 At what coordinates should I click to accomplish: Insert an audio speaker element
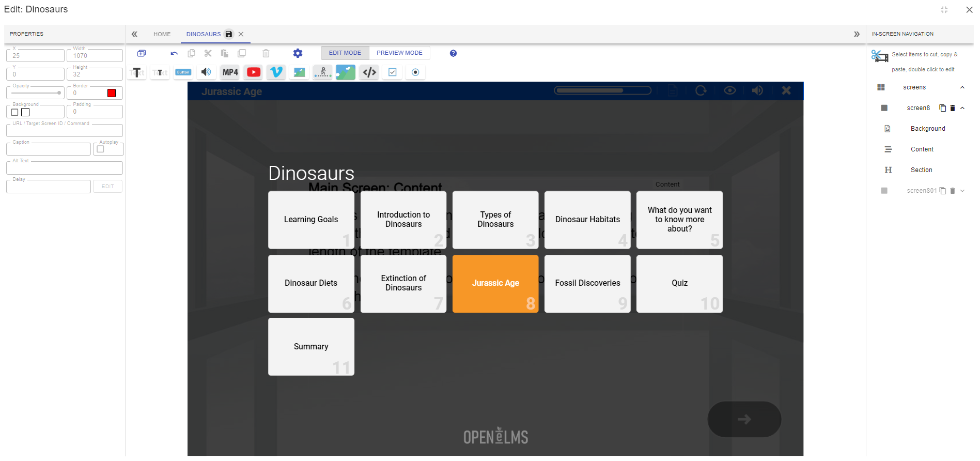(206, 72)
